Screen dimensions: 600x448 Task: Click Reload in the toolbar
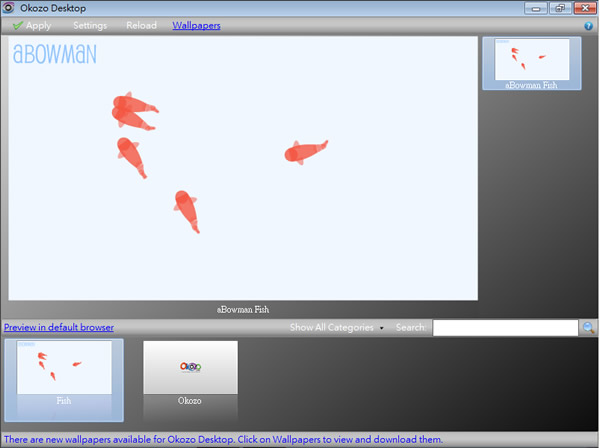click(141, 26)
